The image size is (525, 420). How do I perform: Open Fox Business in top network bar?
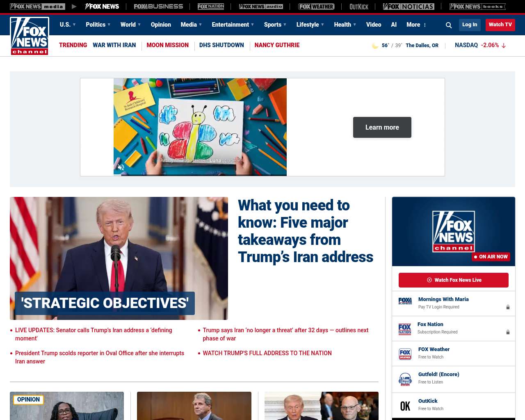click(x=158, y=7)
